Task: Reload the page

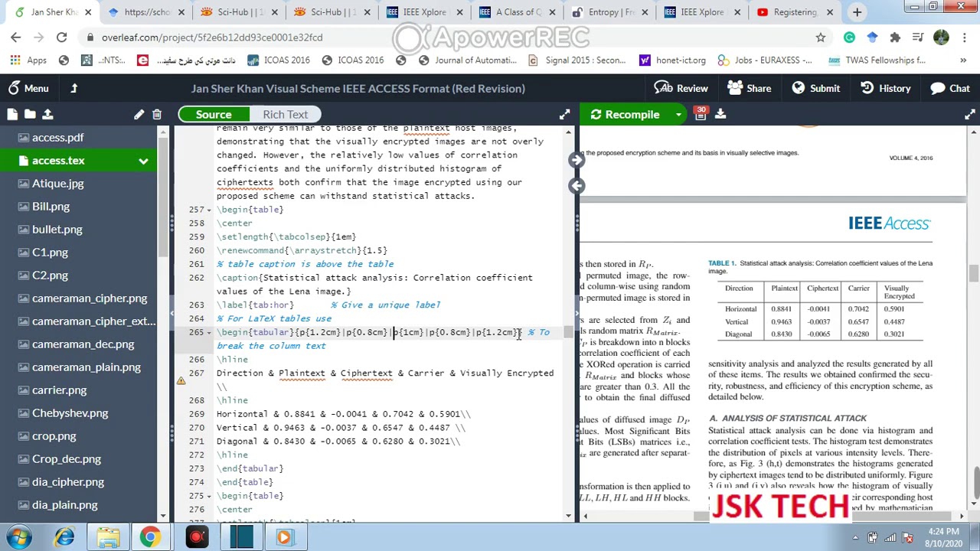Action: 61,37
